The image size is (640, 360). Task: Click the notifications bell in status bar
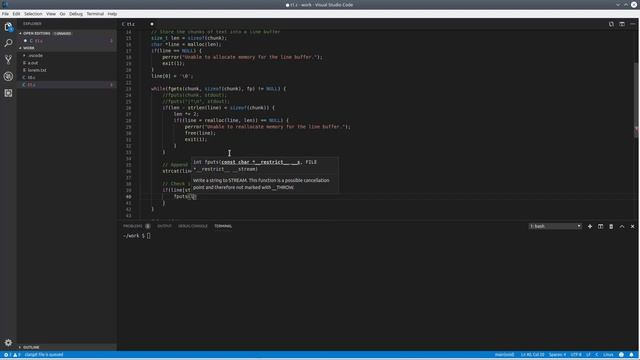click(631, 355)
